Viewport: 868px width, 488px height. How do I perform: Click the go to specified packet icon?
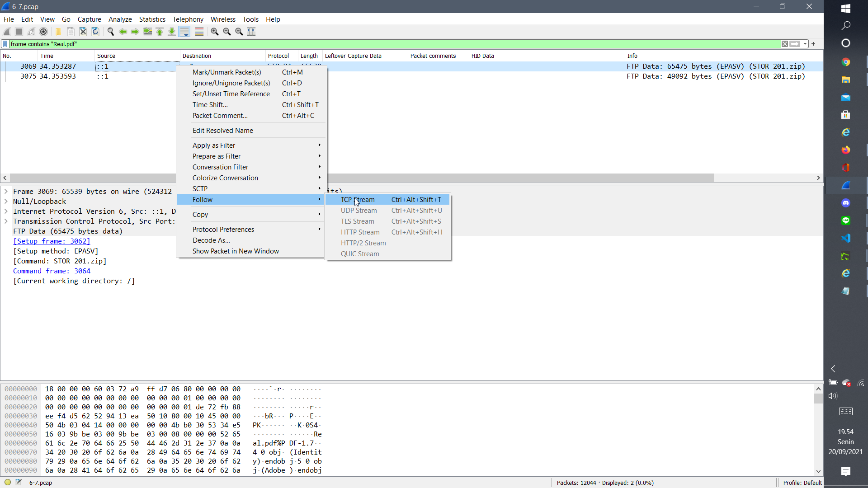147,32
